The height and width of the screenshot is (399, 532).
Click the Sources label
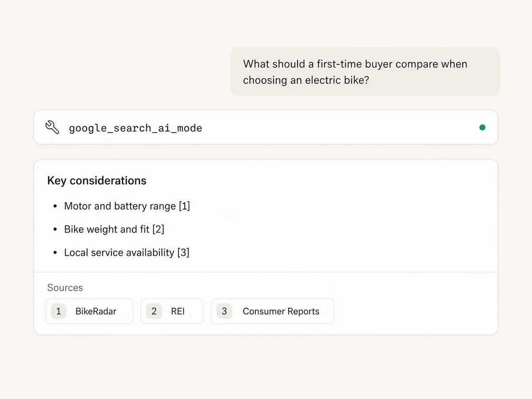coord(65,288)
